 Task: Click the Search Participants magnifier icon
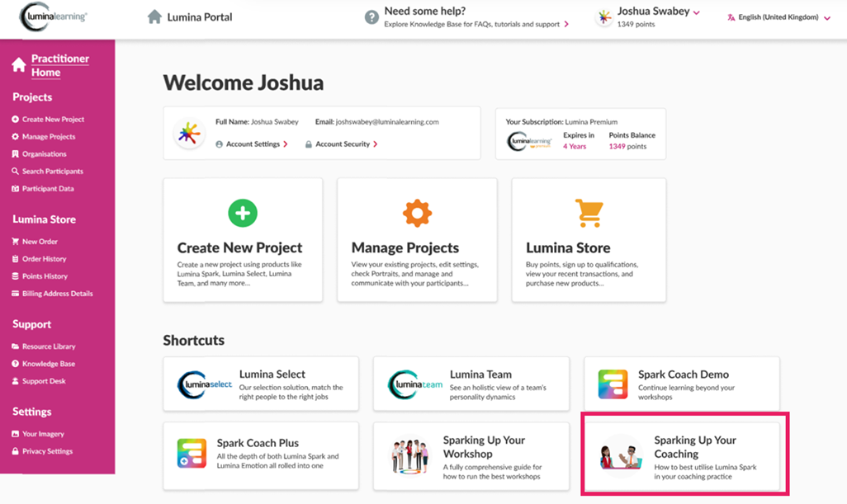point(15,171)
